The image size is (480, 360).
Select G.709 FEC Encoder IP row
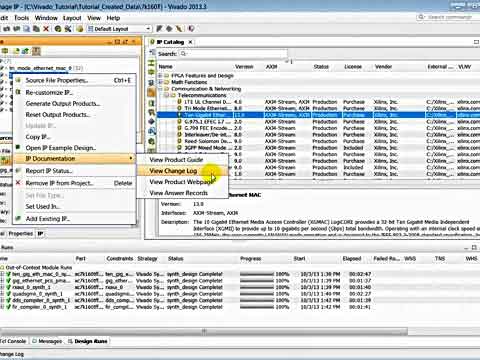(318, 128)
